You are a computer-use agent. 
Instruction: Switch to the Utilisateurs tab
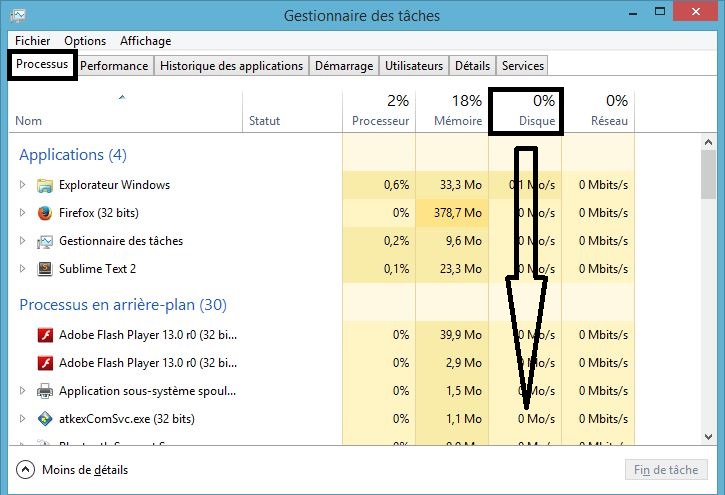(414, 66)
